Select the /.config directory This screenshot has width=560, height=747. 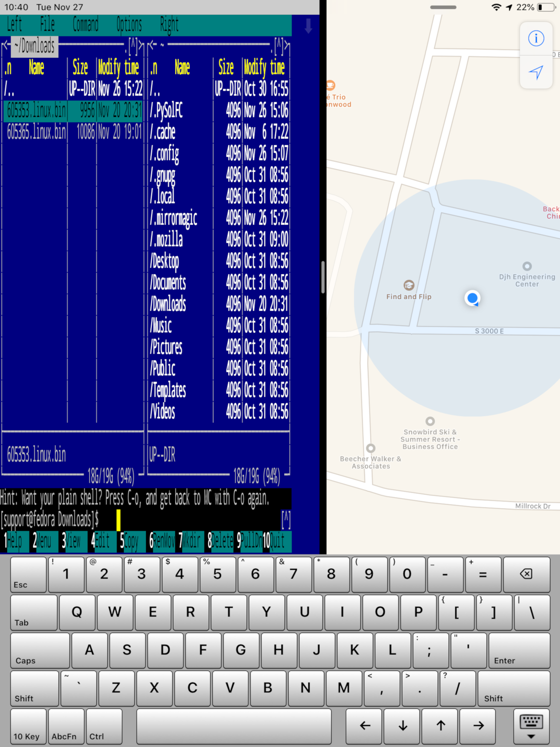click(x=218, y=153)
